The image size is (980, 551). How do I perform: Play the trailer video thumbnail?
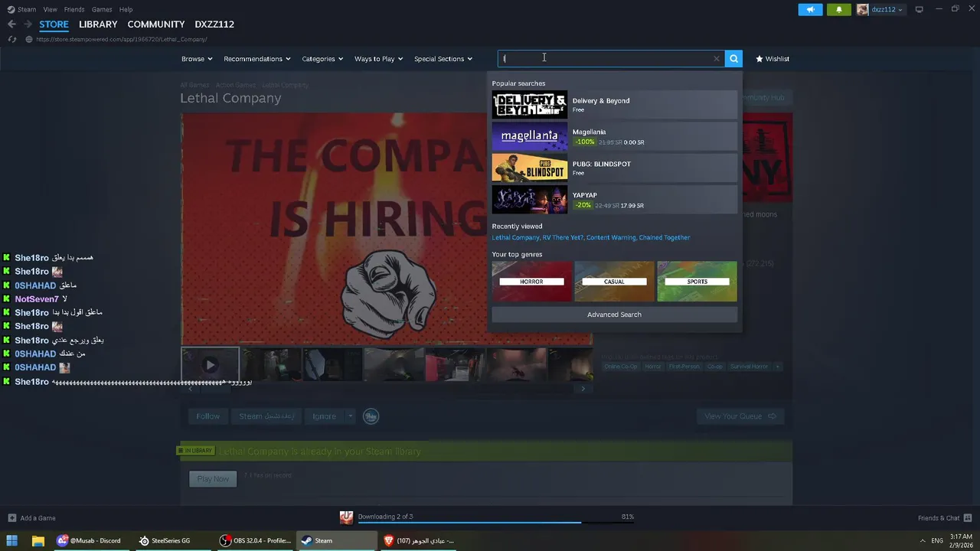coord(210,364)
